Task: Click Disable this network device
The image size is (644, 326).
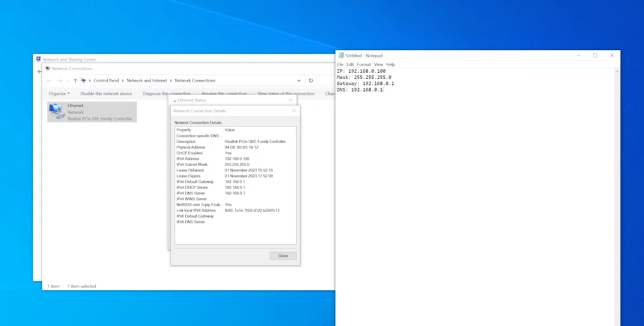Action: coord(106,94)
